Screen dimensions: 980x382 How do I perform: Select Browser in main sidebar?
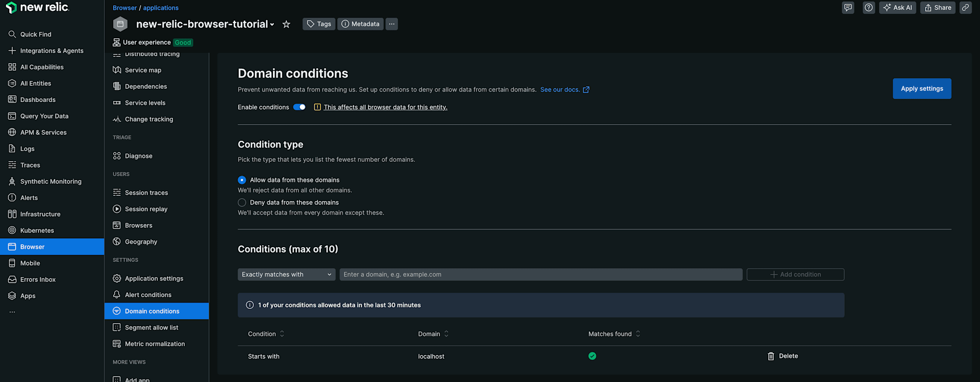(52, 247)
